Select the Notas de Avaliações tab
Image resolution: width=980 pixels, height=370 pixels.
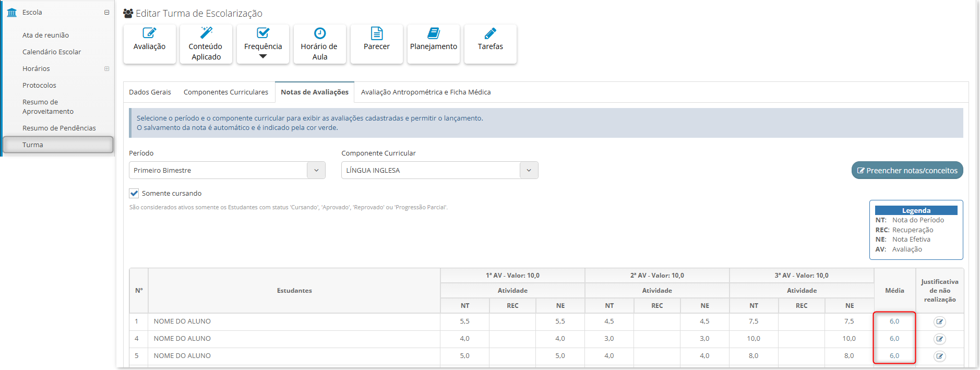pos(315,92)
